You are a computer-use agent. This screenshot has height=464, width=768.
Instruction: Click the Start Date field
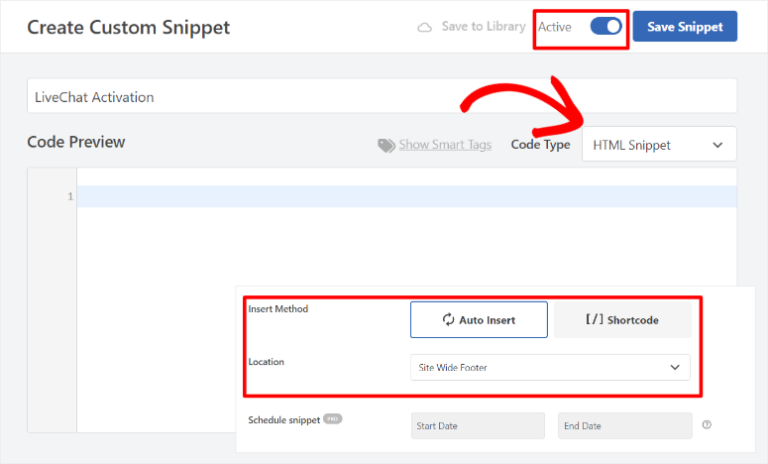pos(478,426)
